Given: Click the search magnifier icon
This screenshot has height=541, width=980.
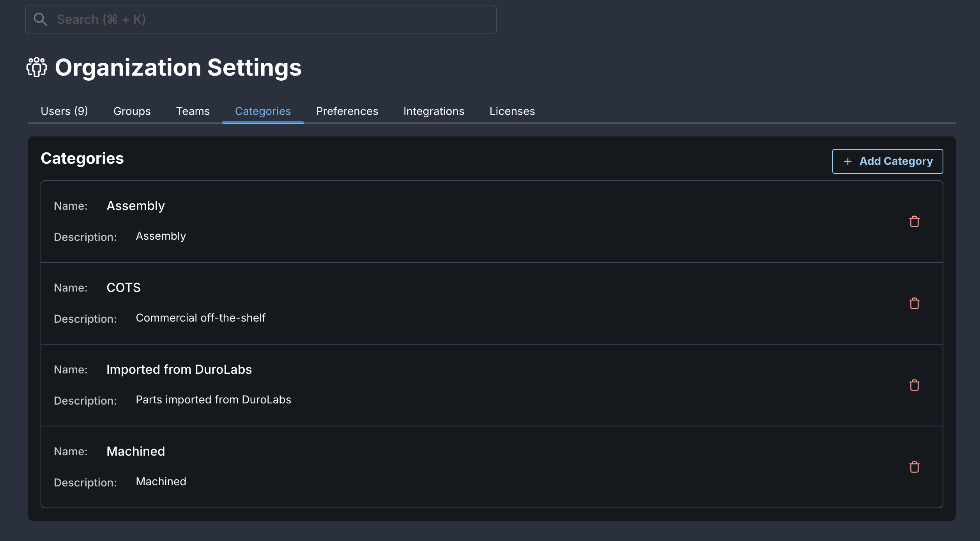Looking at the screenshot, I should (x=40, y=19).
